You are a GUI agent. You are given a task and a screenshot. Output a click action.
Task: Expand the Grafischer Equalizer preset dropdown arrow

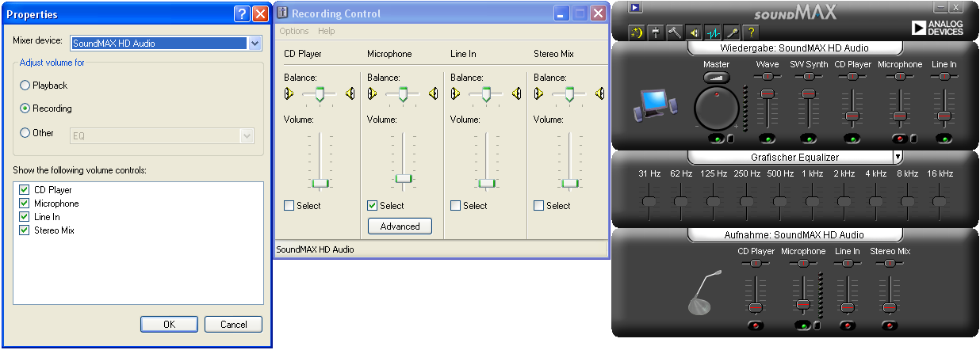[x=898, y=158]
